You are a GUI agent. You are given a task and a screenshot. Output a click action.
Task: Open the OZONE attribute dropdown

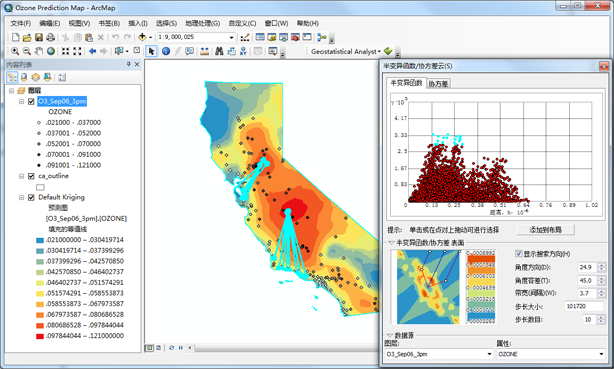pyautogui.click(x=601, y=354)
